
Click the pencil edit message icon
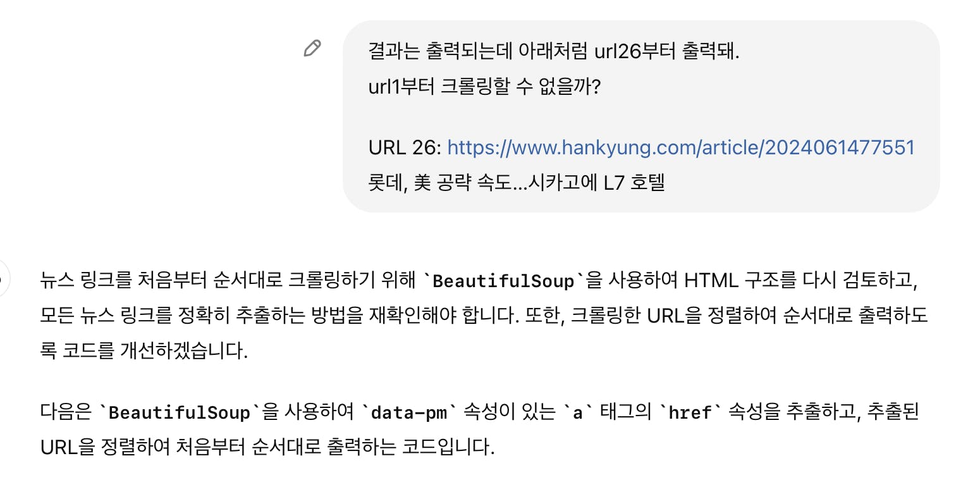point(312,49)
